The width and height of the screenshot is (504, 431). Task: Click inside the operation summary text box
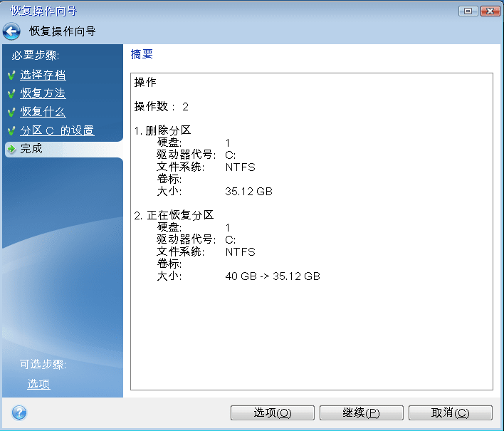point(311,328)
